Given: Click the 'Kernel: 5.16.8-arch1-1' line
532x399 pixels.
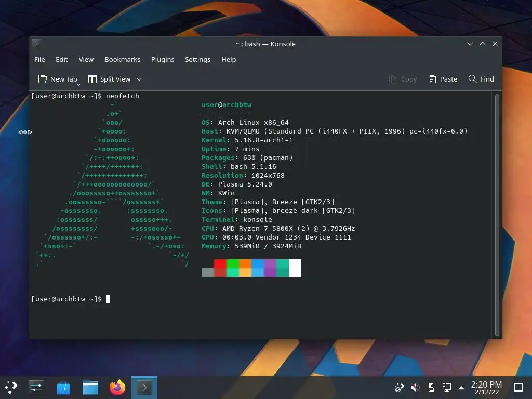Looking at the screenshot, I should click(247, 140).
